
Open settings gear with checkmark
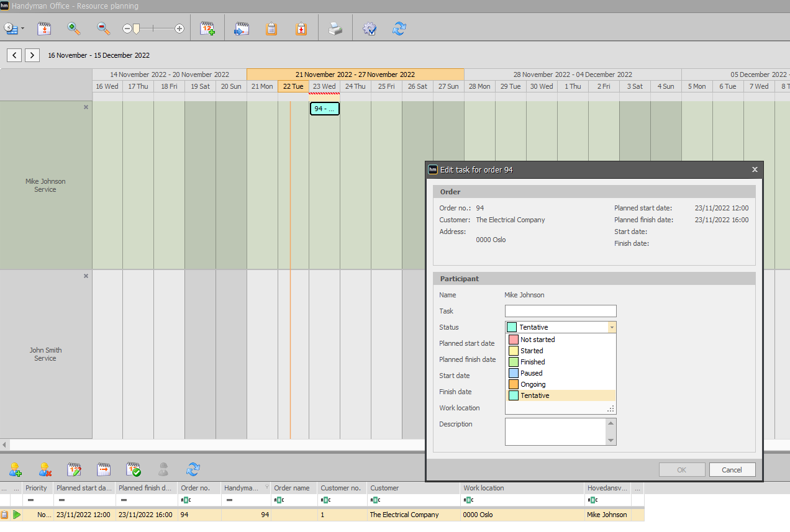370,29
